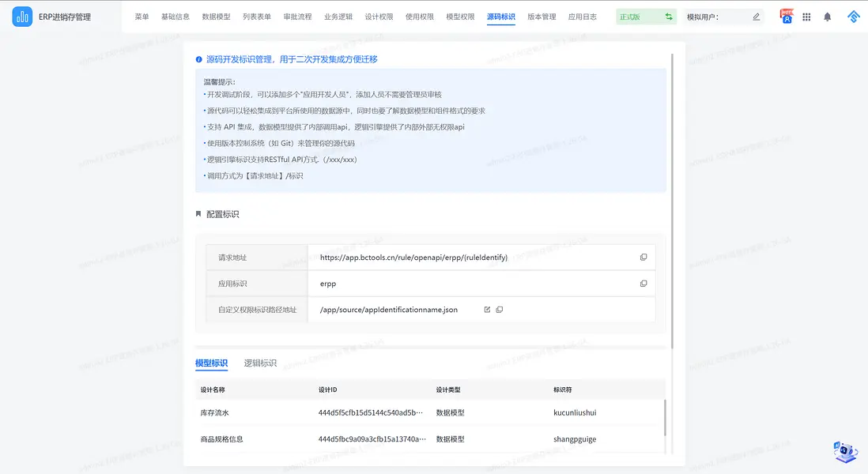Click the kucunliushui identifier

[575, 412]
